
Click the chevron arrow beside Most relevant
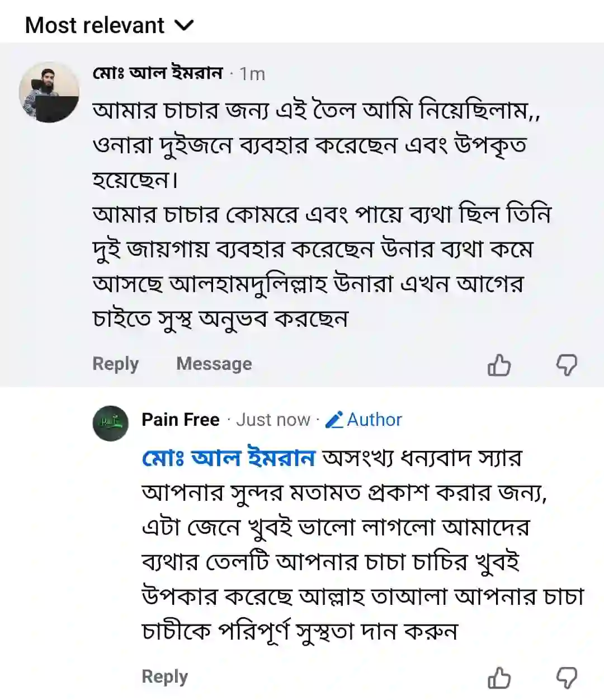click(x=184, y=26)
